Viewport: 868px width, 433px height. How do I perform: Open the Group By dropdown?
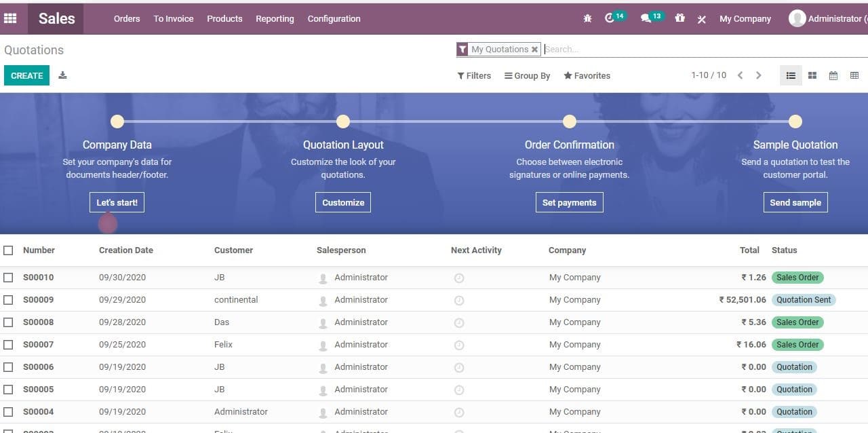[527, 75]
